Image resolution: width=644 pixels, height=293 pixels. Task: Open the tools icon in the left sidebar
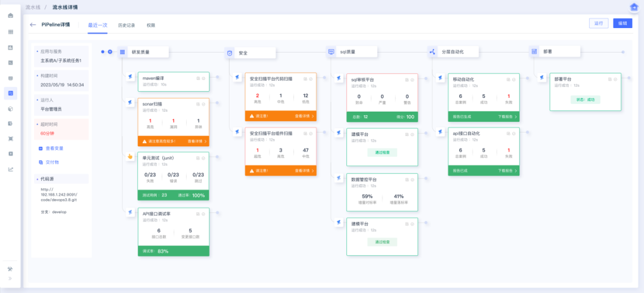coord(10,269)
